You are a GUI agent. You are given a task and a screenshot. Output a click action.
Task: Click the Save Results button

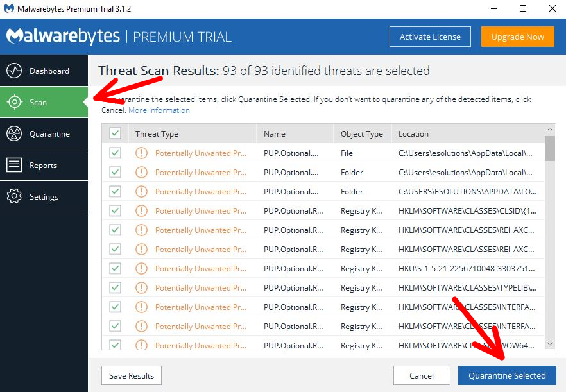[132, 375]
